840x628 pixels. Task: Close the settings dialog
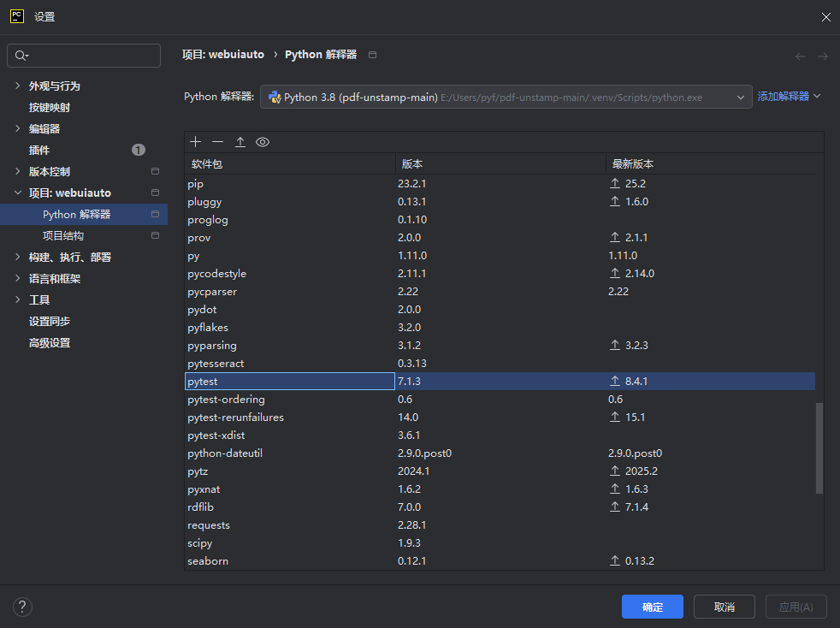826,17
